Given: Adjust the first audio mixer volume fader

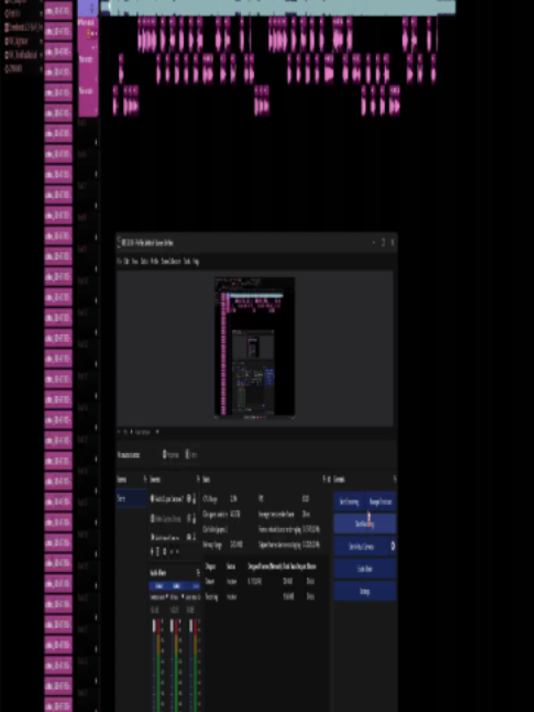Looking at the screenshot, I should point(154,627).
